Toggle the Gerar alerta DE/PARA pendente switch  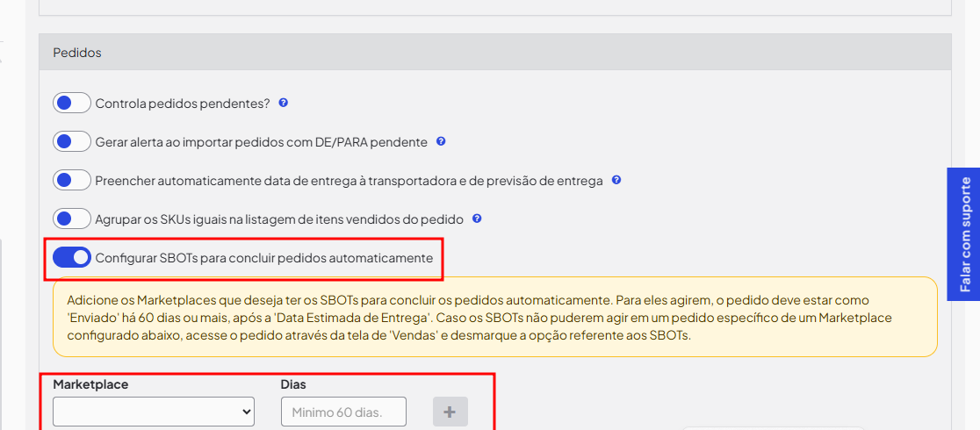(72, 141)
